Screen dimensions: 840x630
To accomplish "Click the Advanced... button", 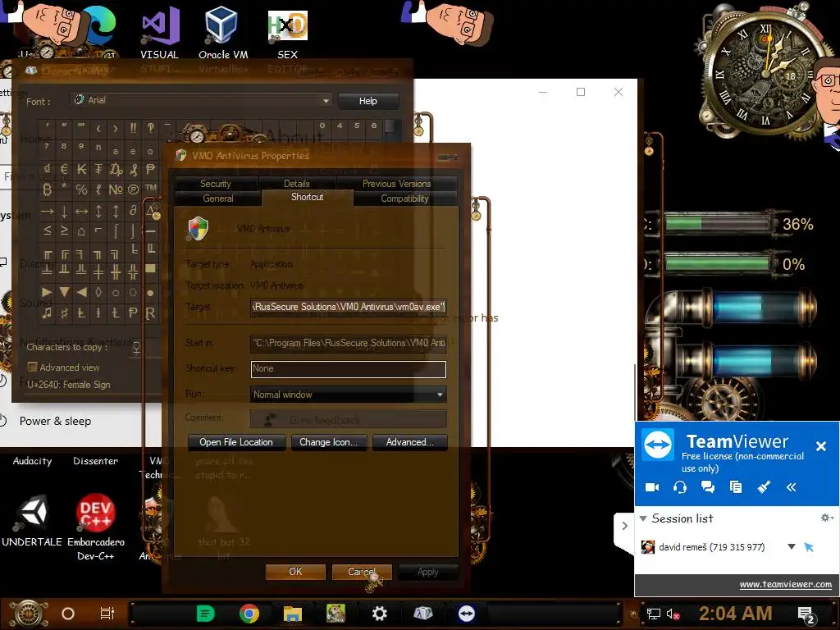I will pos(410,442).
